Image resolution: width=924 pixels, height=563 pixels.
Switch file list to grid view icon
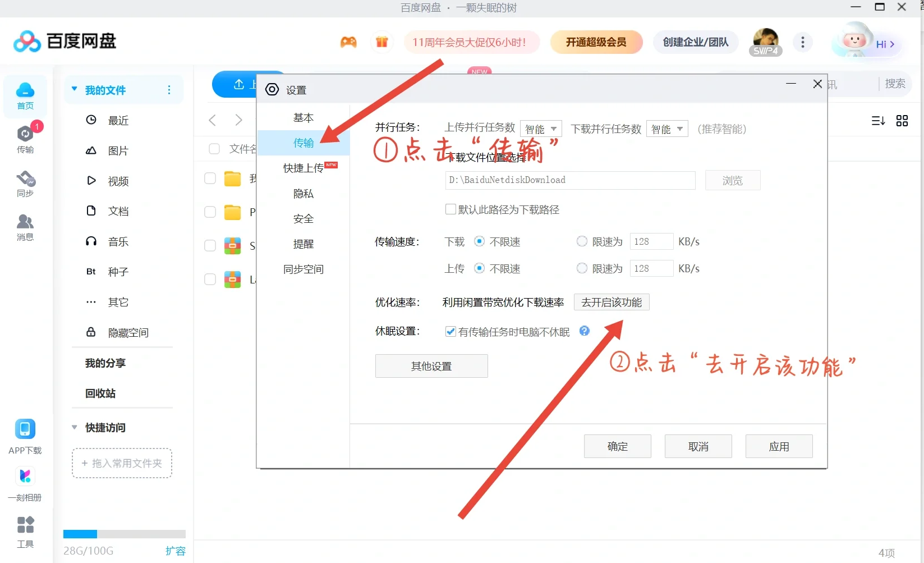(902, 121)
